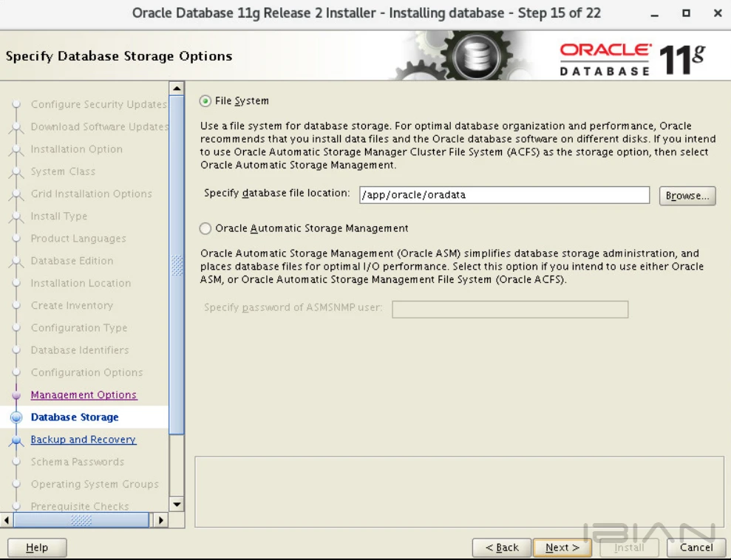Click the Configuration Type step label

(79, 328)
